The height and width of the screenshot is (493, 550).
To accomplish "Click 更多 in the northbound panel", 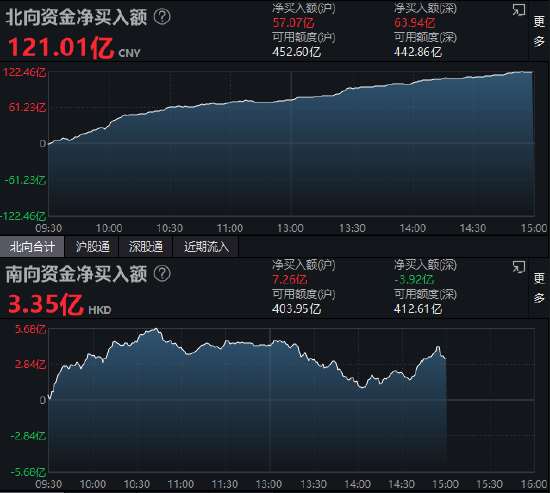I will coord(539,32).
